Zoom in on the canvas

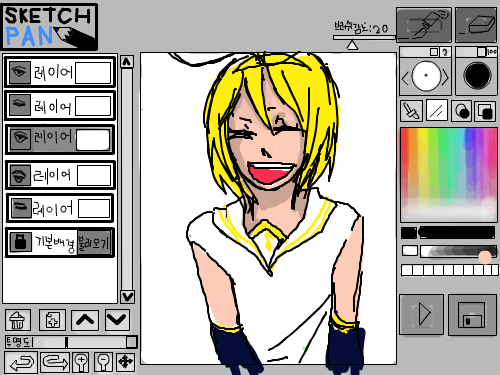pyautogui.click(x=81, y=362)
